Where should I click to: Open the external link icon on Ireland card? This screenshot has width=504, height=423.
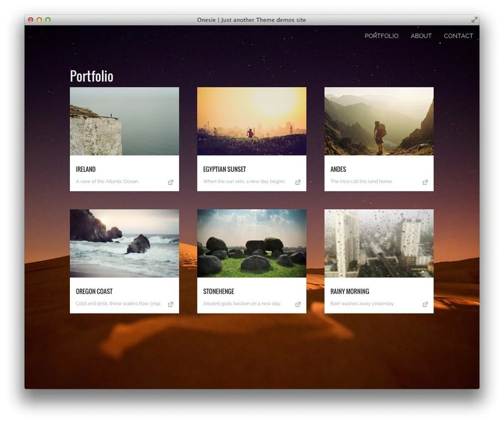point(170,182)
